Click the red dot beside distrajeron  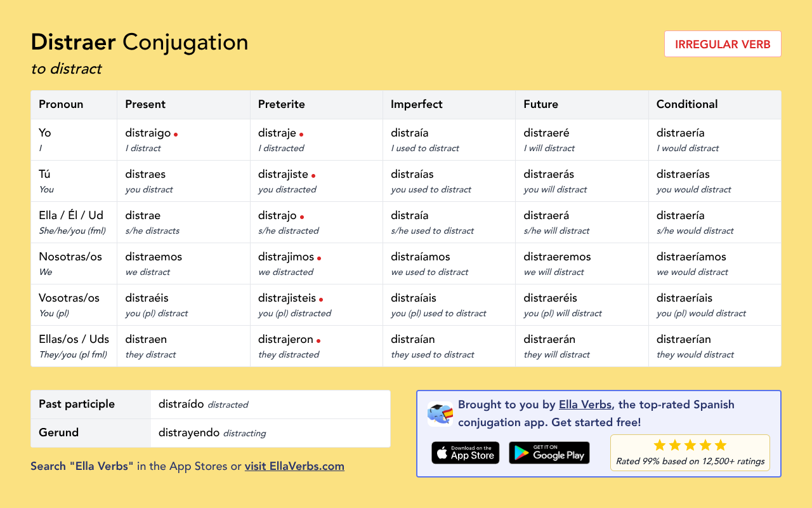coord(318,341)
